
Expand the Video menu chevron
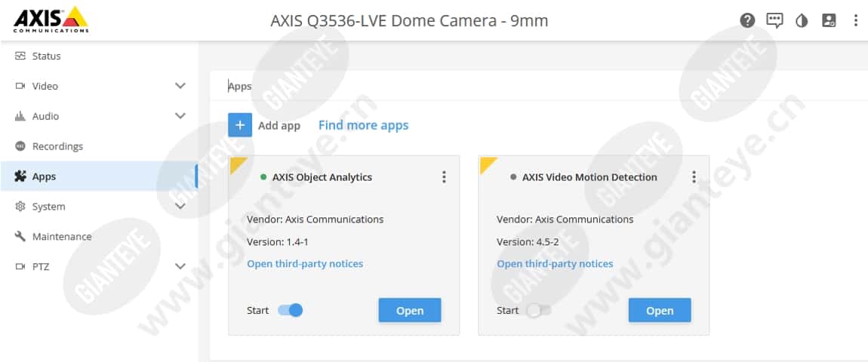pyautogui.click(x=180, y=86)
